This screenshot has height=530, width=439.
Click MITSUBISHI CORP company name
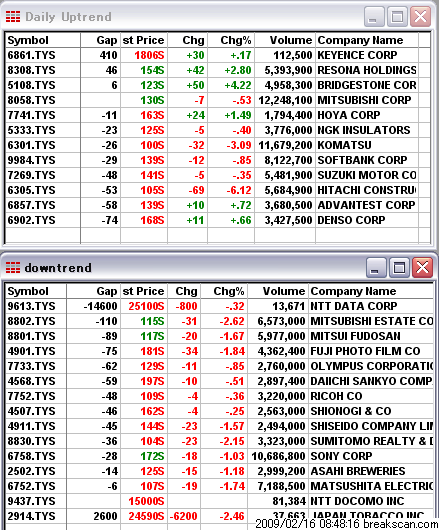(364, 100)
